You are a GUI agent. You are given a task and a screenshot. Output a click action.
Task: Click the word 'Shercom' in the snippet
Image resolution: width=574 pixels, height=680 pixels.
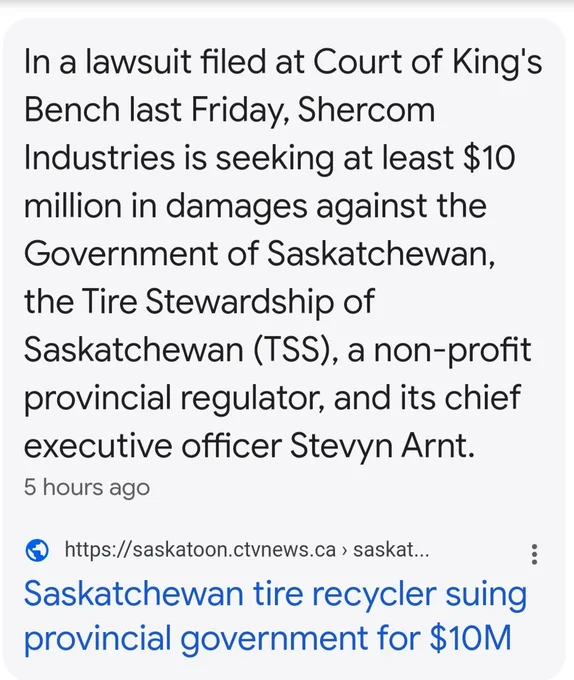pyautogui.click(x=366, y=109)
